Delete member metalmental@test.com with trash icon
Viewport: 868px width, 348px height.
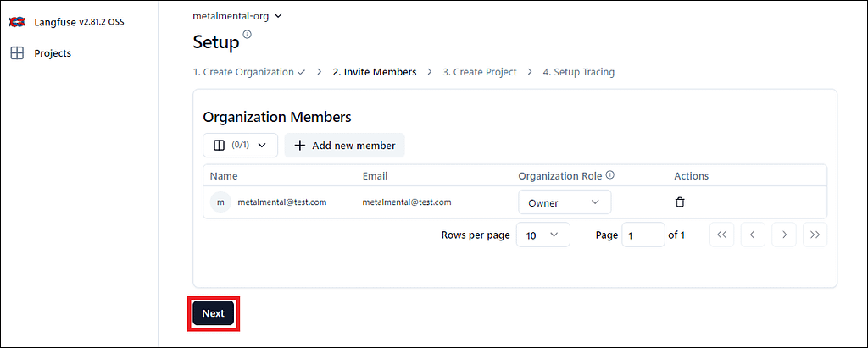680,202
